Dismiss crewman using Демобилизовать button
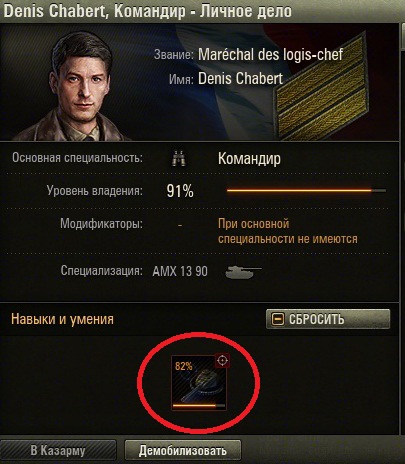Image resolution: width=405 pixels, height=464 pixels. click(x=183, y=451)
